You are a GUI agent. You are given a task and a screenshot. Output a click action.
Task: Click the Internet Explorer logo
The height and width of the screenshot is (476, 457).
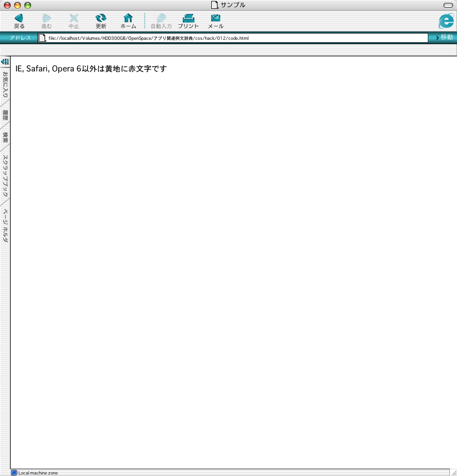click(446, 21)
